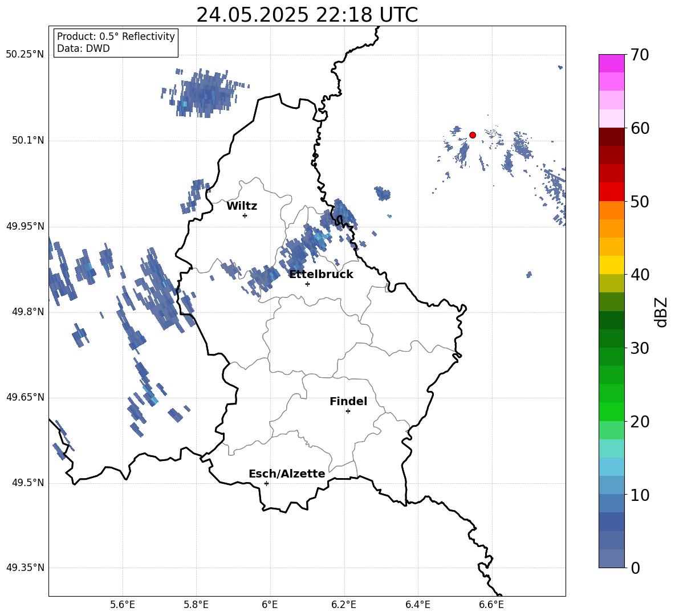Click the Esch/Alzette location cross marker
This screenshot has height=616, width=675.
point(266,483)
